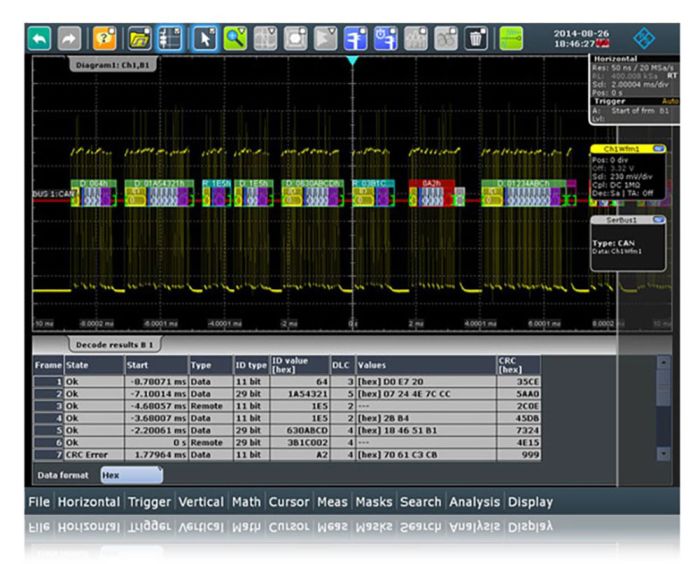Screen dimensions: 700x564
Task: Click the CRC [hex] column header
Action: point(519,365)
